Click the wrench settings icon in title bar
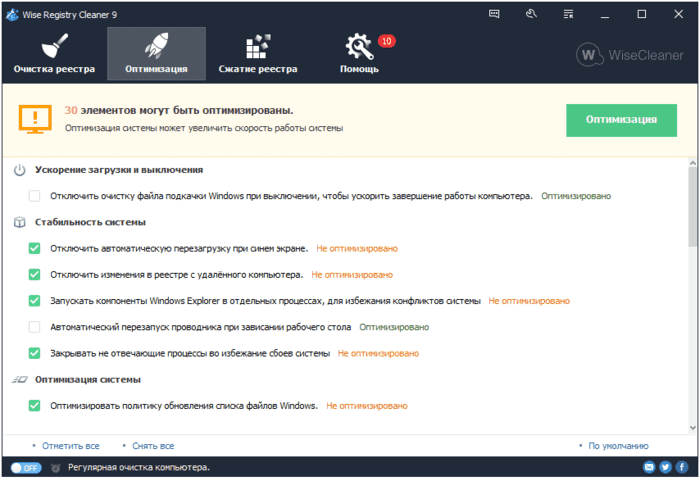The height and width of the screenshot is (481, 700). point(530,14)
